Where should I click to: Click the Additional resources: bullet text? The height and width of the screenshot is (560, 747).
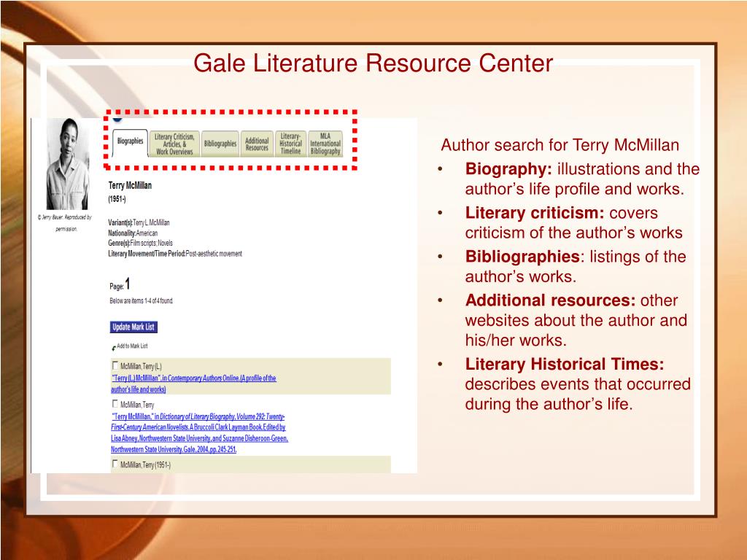[x=576, y=320]
